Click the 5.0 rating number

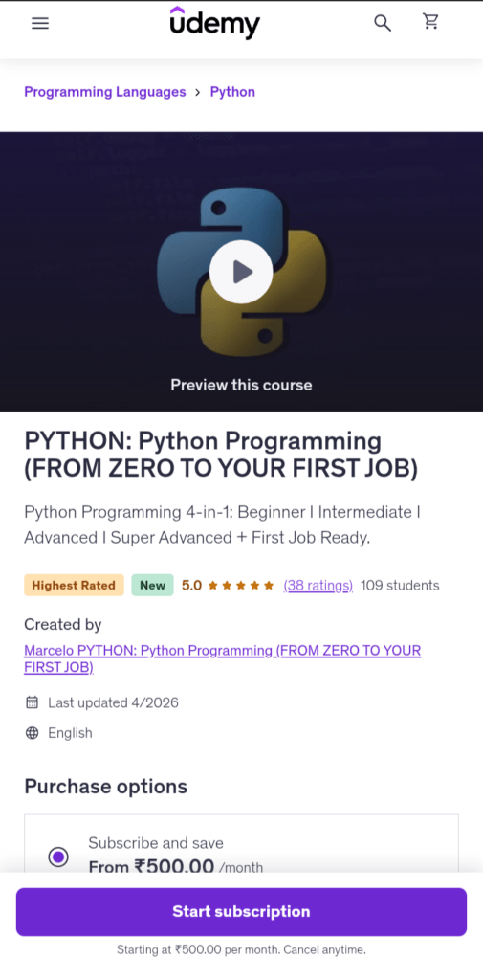[x=192, y=586]
